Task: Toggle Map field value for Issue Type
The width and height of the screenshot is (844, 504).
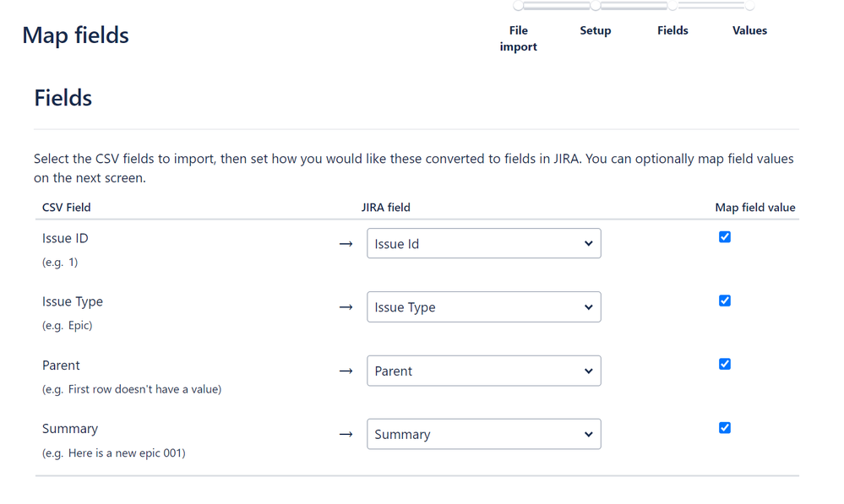Action: tap(724, 301)
